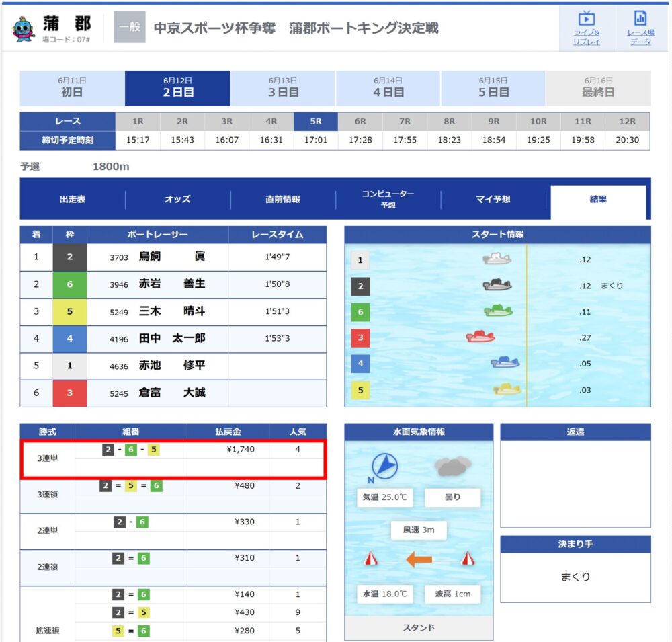Click the cloudy weather icon
This screenshot has height=642, width=672.
(x=452, y=466)
